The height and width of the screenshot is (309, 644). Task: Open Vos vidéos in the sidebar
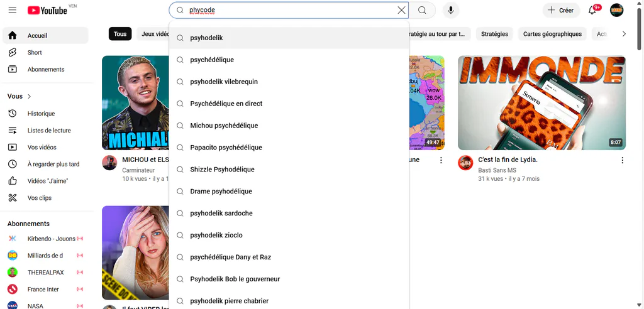(x=45, y=147)
